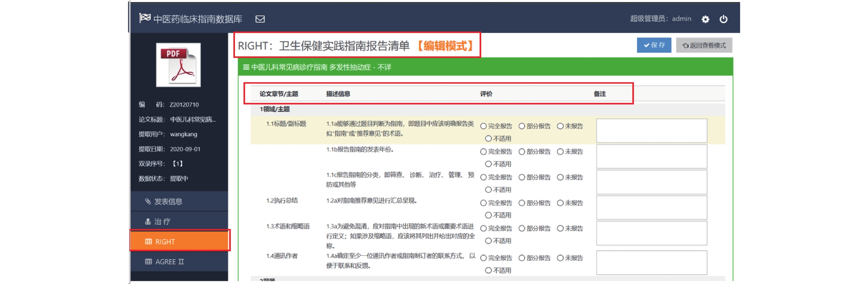Viewport: 868px width, 284px height.
Task: Open the PDF document thumbnail
Action: click(178, 65)
